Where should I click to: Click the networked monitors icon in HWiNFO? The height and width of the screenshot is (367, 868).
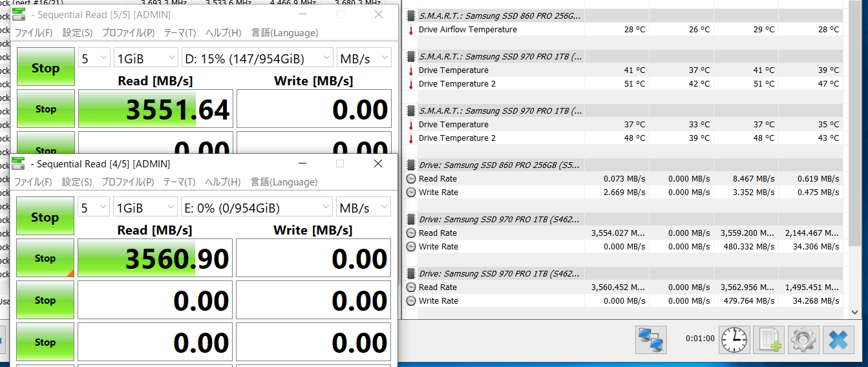point(651,340)
